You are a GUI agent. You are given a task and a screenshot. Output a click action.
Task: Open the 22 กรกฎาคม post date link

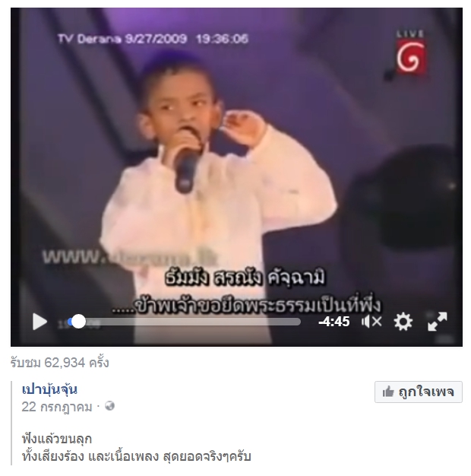tap(57, 407)
